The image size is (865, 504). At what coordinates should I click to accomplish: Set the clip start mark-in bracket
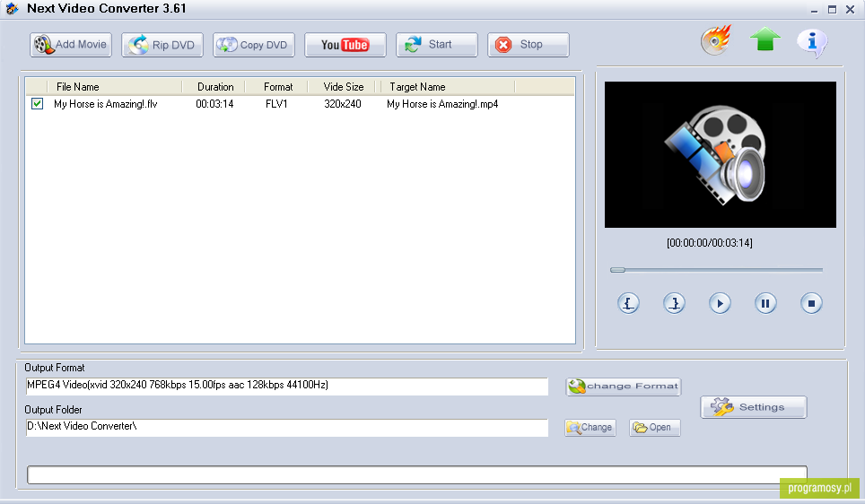[628, 303]
